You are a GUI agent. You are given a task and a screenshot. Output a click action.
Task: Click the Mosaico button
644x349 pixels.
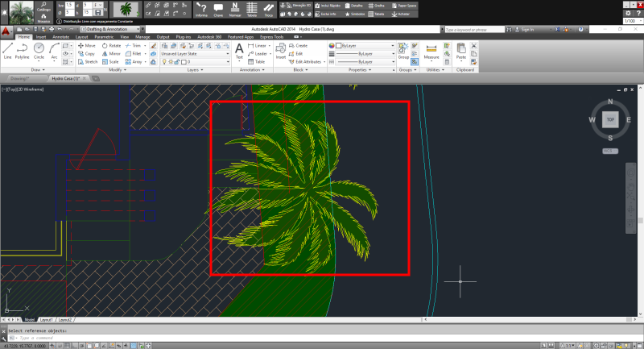pos(43,19)
